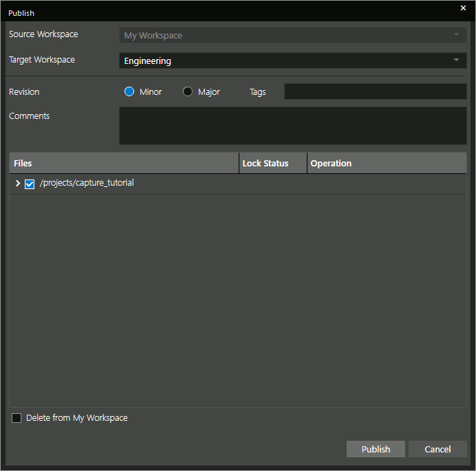Click the Tags label
This screenshot has width=476, height=471.
257,92
